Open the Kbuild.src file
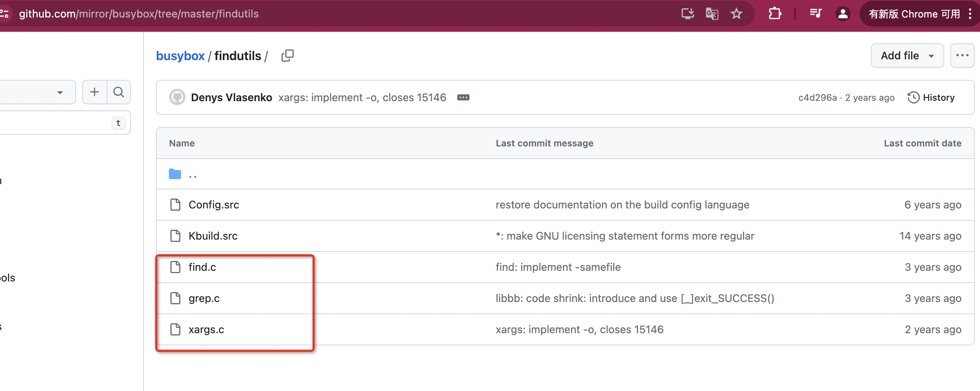The height and width of the screenshot is (391, 980). 213,236
